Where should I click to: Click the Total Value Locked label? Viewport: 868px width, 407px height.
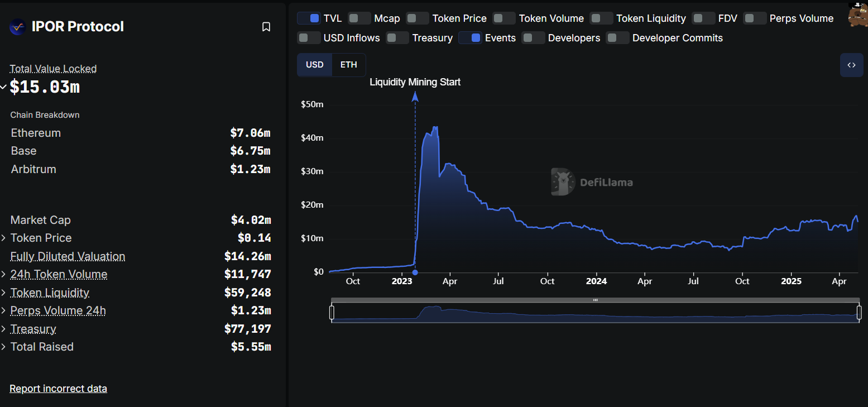tap(53, 69)
